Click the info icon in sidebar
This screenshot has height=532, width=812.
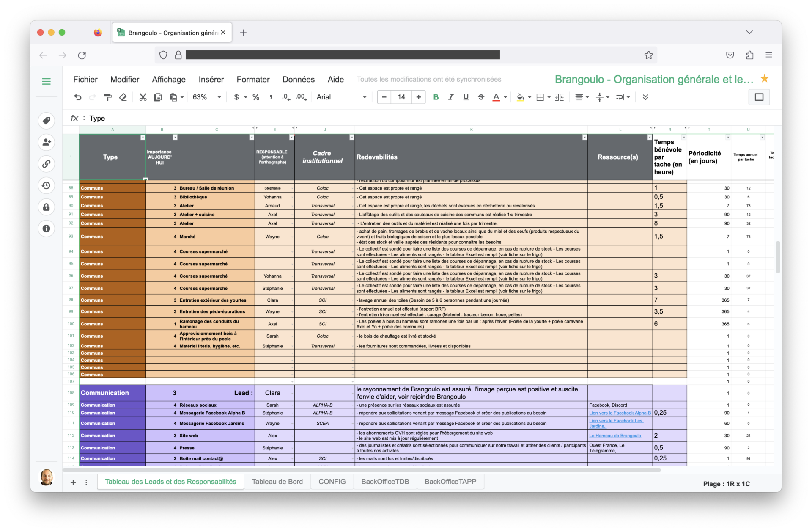coord(47,229)
